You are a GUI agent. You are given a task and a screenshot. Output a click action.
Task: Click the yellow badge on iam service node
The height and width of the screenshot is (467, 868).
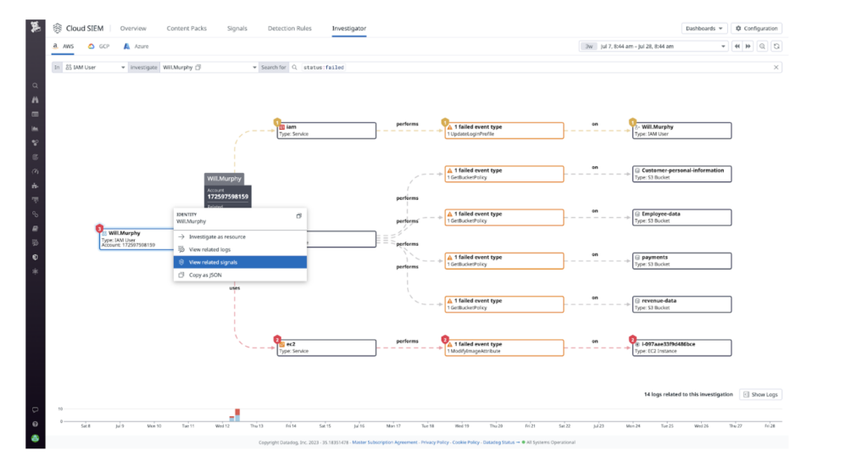point(277,122)
